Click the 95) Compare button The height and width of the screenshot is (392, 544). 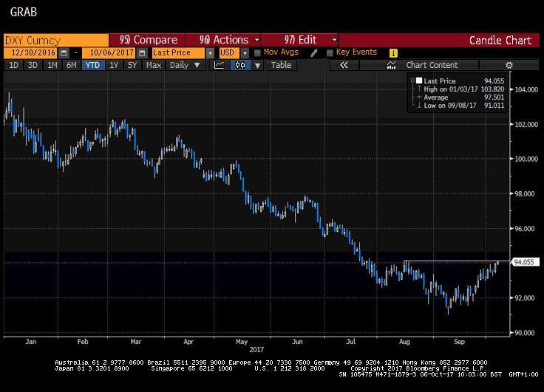point(147,40)
